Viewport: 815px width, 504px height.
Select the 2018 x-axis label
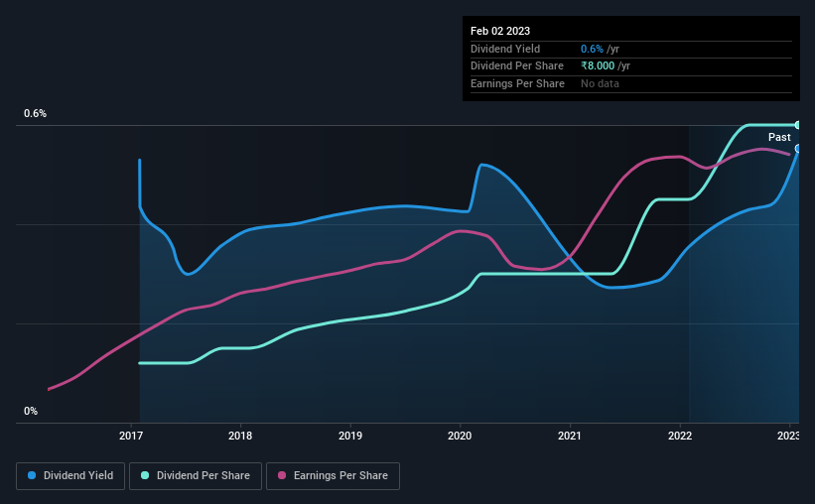click(240, 436)
